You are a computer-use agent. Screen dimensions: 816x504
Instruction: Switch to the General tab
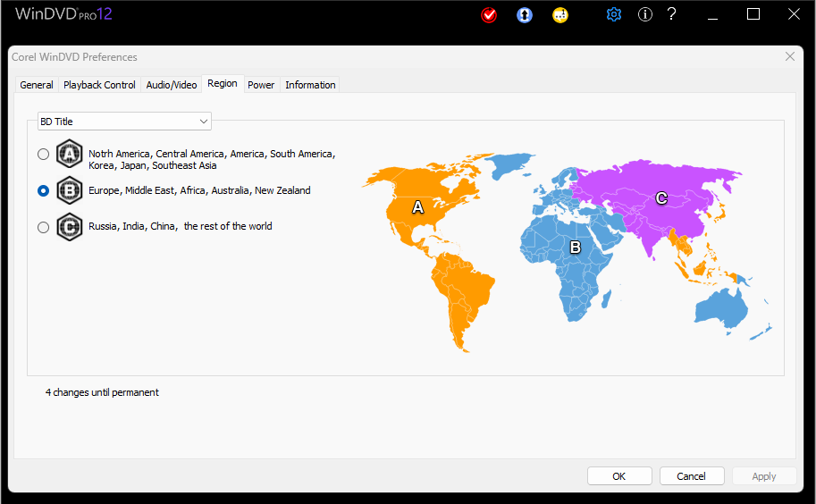click(x=37, y=85)
